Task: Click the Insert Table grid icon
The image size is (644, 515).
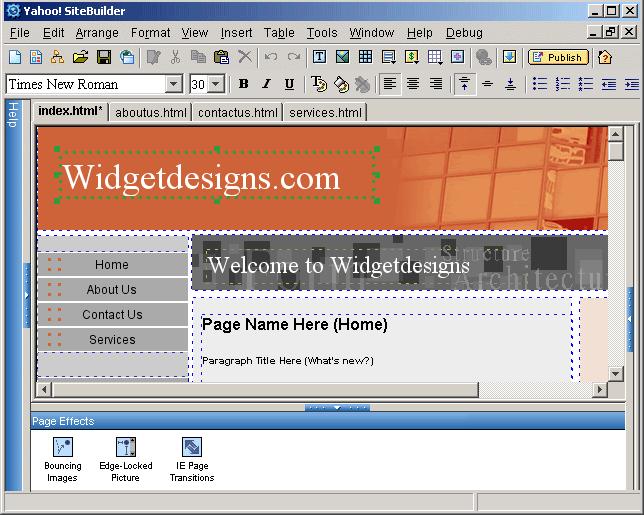Action: point(365,57)
